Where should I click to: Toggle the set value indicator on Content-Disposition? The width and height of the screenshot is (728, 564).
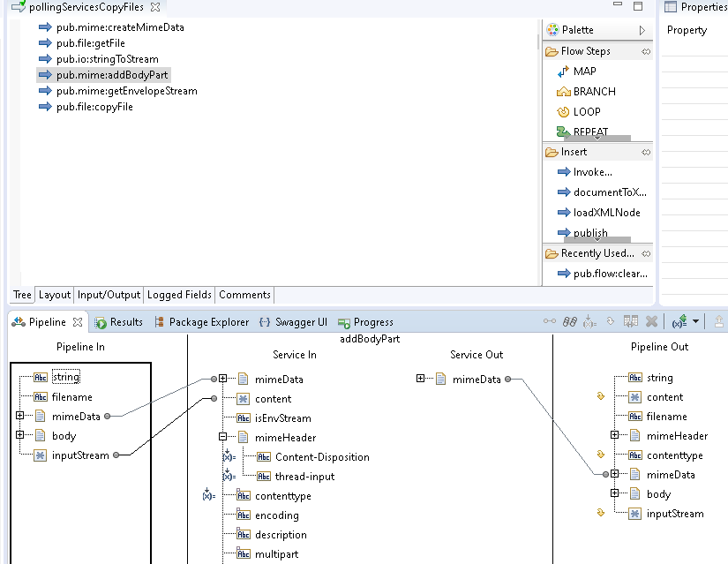point(227,456)
